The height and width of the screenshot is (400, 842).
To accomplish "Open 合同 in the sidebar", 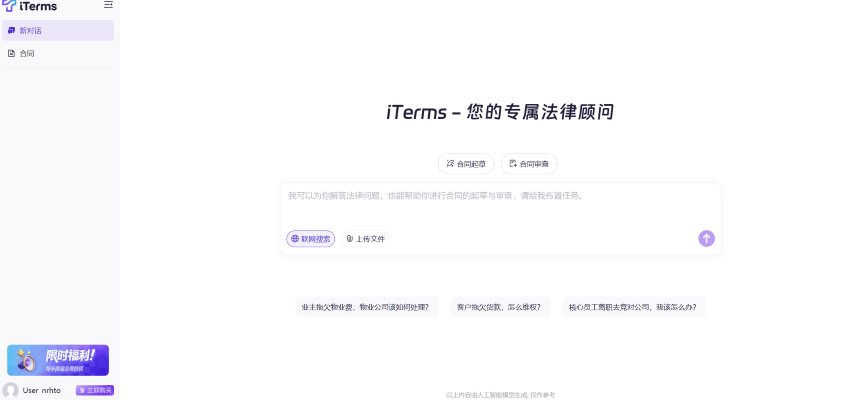I will pos(58,54).
